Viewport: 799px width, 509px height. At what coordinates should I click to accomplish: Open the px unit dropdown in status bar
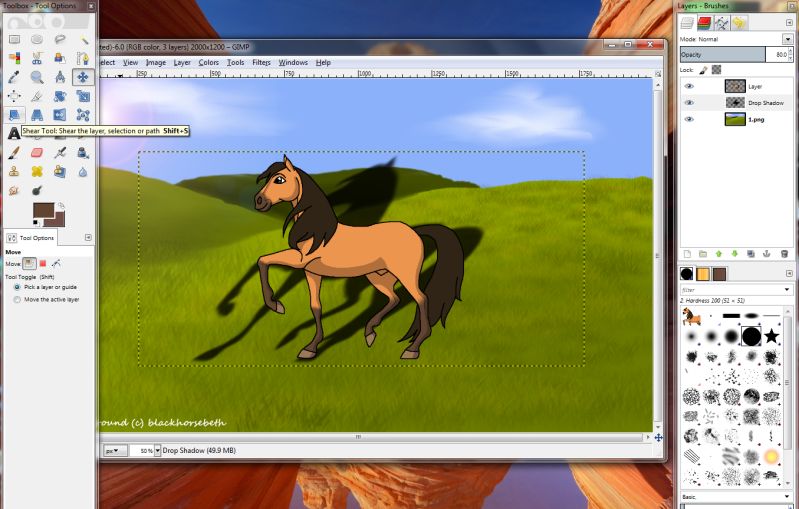click(115, 450)
